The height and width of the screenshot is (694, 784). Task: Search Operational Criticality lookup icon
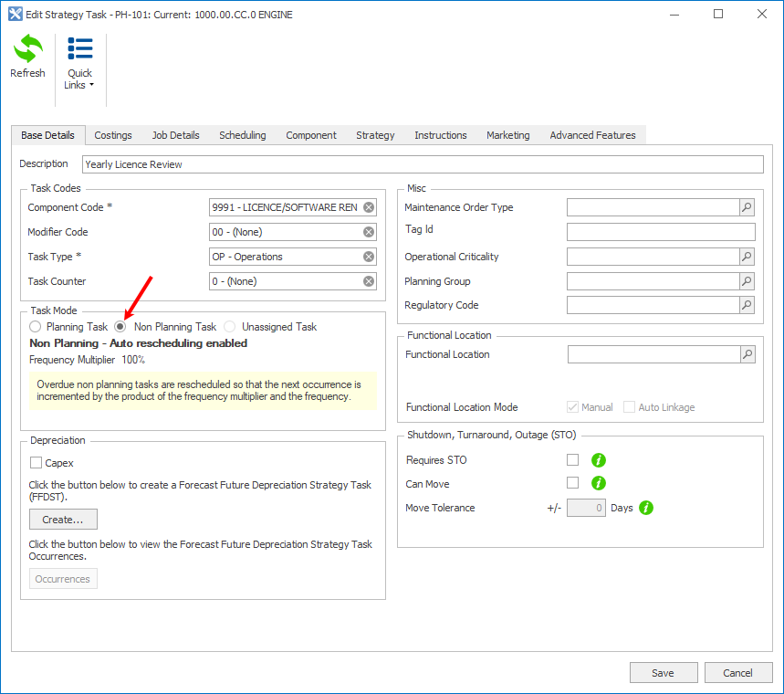(747, 257)
